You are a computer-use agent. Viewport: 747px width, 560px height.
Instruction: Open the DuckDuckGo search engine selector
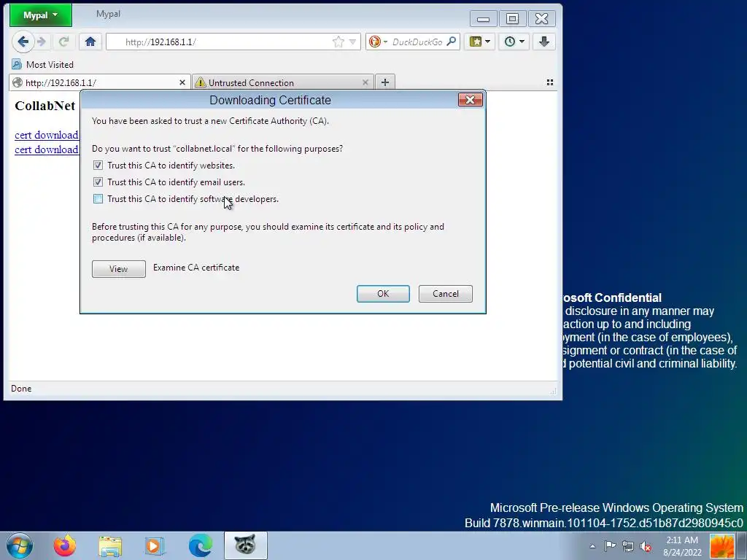379,42
